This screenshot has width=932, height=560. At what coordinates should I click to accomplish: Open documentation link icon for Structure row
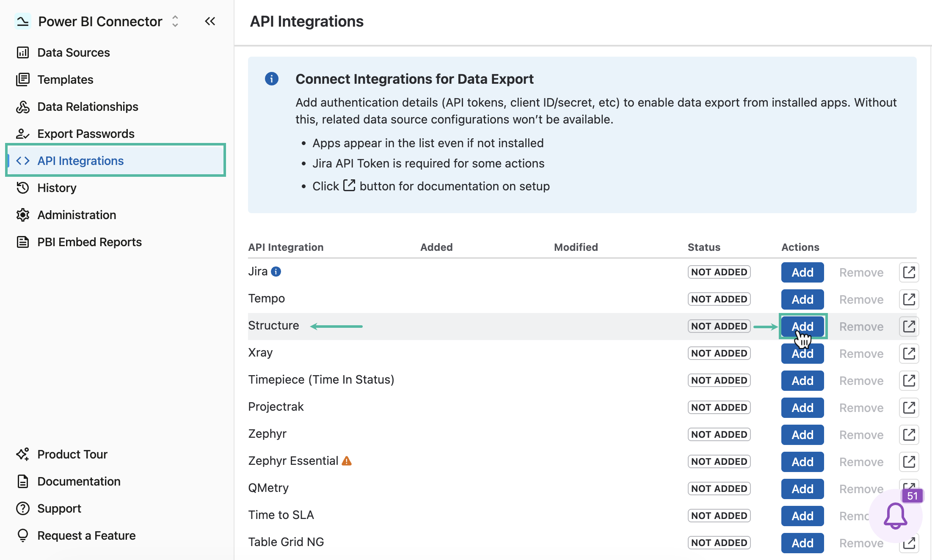[909, 327]
